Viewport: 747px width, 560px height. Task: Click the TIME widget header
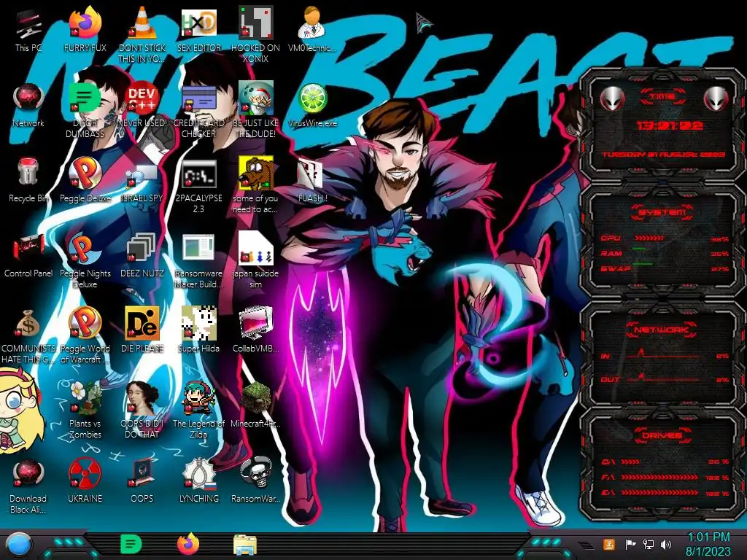tap(662, 97)
